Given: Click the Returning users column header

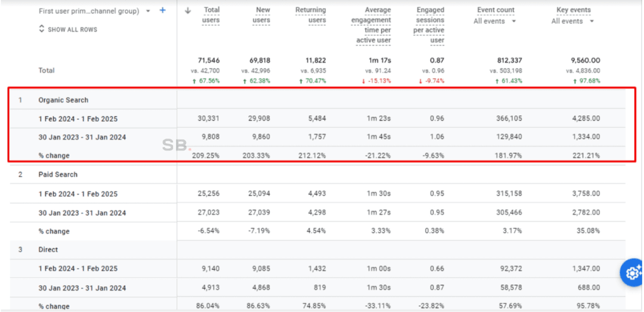Looking at the screenshot, I should click(311, 15).
